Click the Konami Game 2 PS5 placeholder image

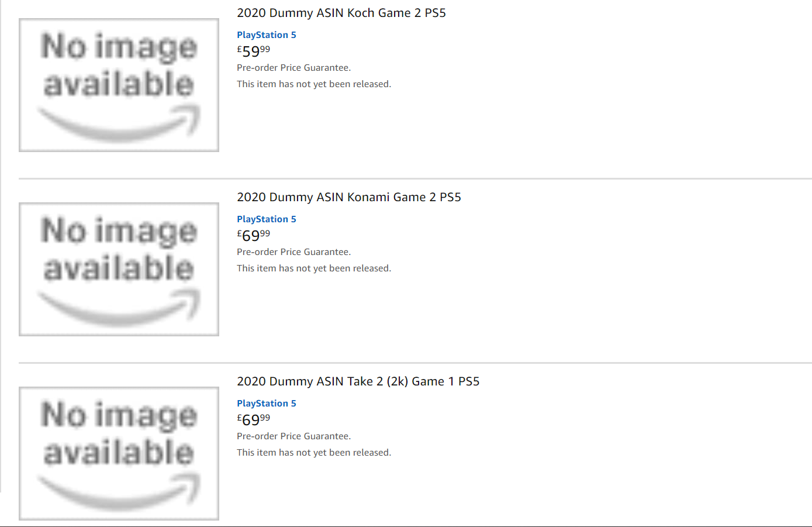click(119, 269)
